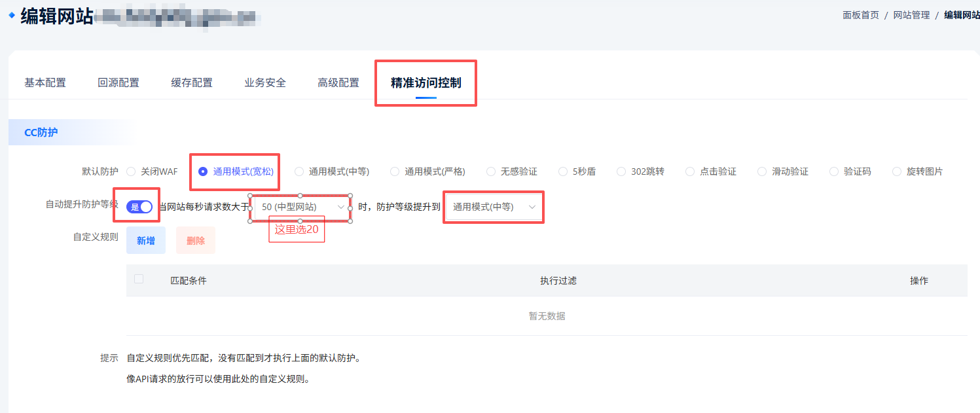Open the 业务安全 tab
This screenshot has width=980, height=413.
tap(265, 83)
